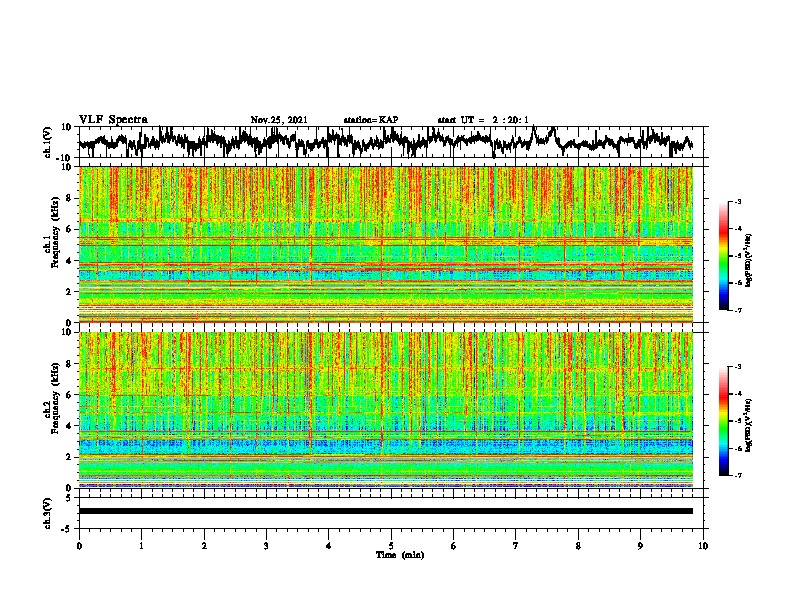The width and height of the screenshot is (792, 612).
Task: Click time axis tick label "1"
Action: click(x=141, y=546)
